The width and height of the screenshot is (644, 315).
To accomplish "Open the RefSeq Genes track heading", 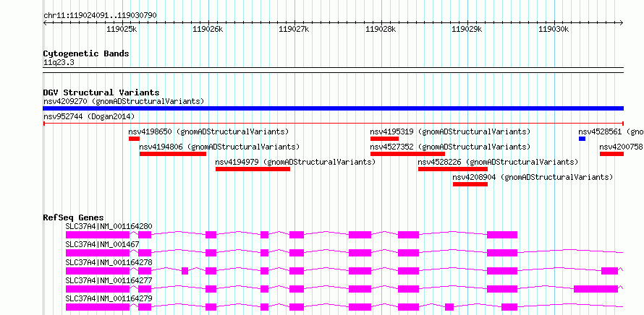I will (x=74, y=217).
